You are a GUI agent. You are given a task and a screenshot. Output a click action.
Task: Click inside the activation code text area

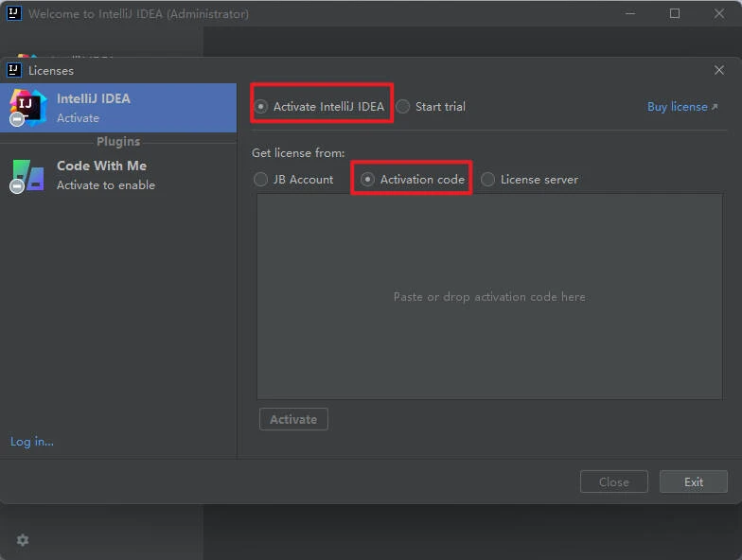489,296
